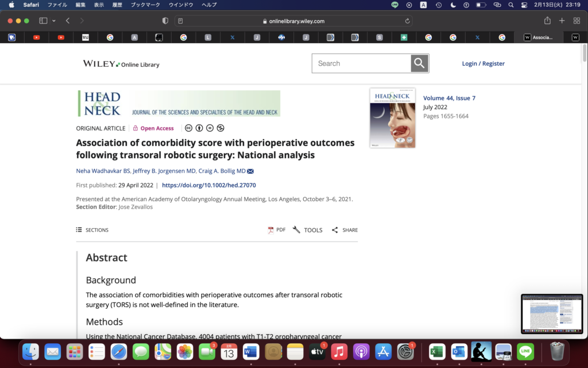Toggle Reader view icon in address bar
Viewport: 588px width, 368px height.
coord(181,21)
